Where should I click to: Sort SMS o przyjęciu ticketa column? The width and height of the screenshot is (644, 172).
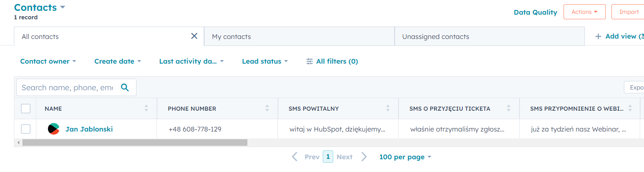coord(509,108)
